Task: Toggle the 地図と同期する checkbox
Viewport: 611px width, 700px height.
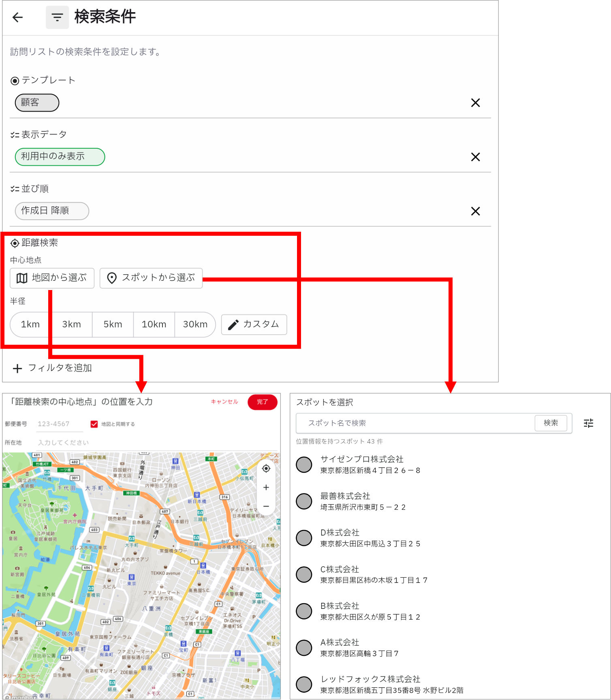Action: coord(94,424)
